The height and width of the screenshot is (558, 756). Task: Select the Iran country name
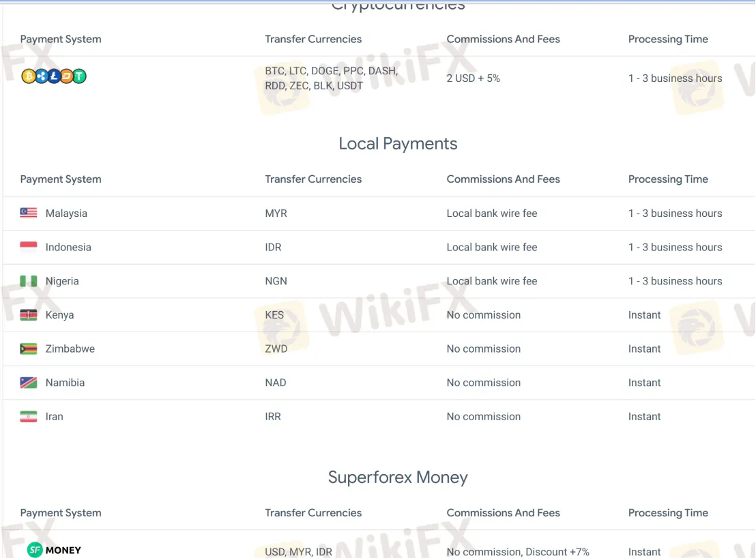55,416
